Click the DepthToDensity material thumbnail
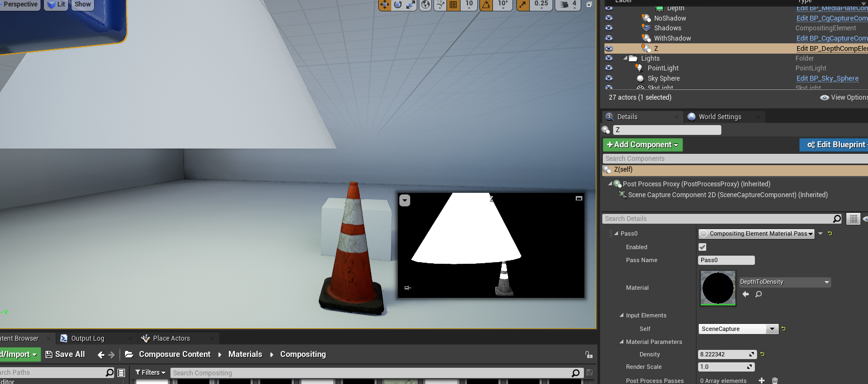868x384 pixels. pos(718,288)
